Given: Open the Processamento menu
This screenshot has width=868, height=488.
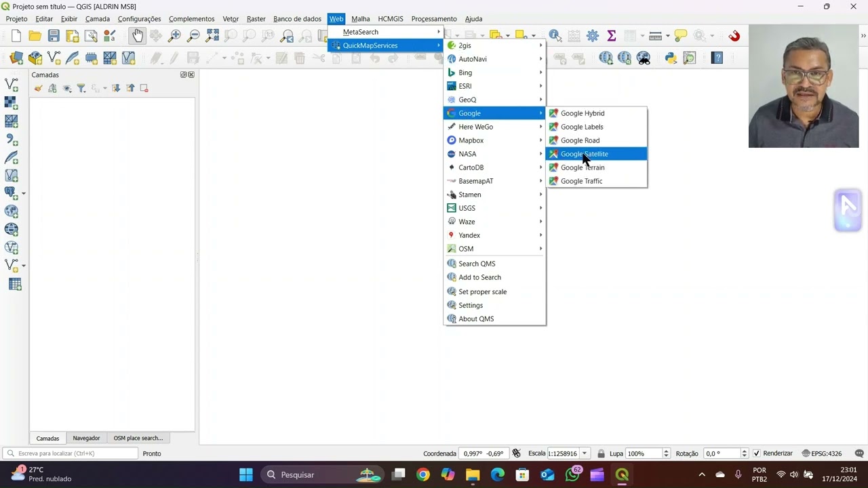Looking at the screenshot, I should tap(434, 19).
